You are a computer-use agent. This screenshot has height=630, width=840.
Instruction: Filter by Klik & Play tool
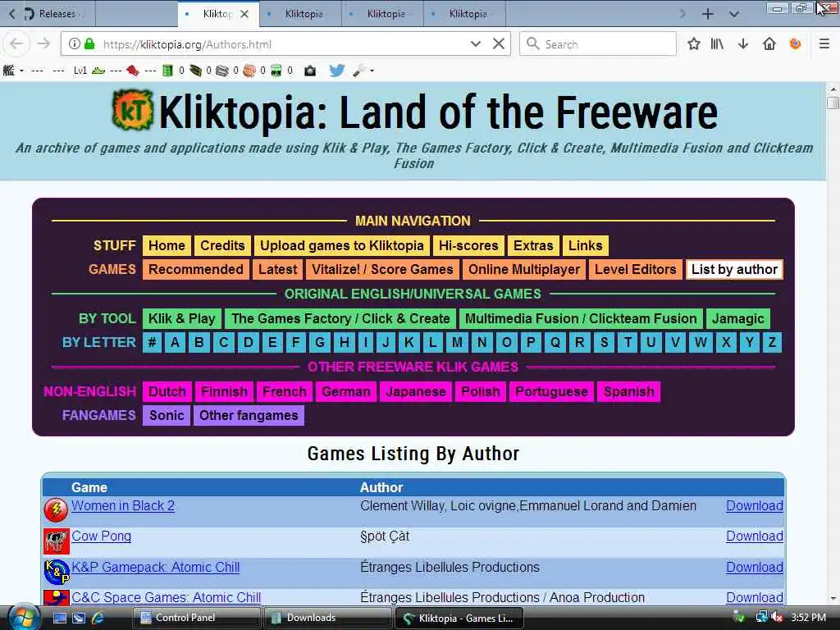(181, 318)
